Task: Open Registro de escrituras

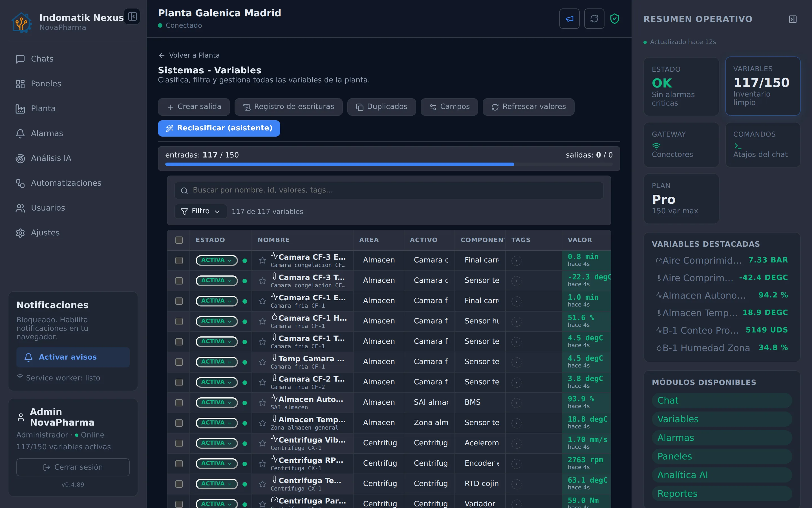Action: click(288, 107)
